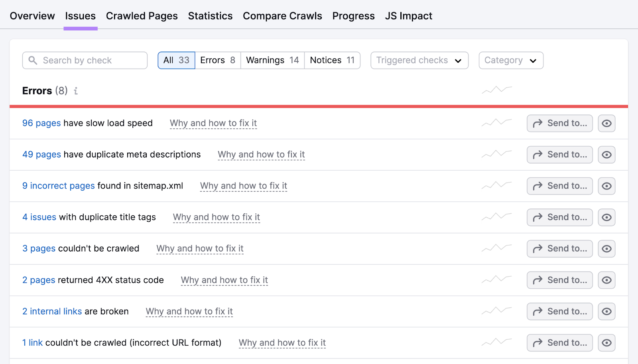Click the sparkline in the Errors header area

point(496,90)
